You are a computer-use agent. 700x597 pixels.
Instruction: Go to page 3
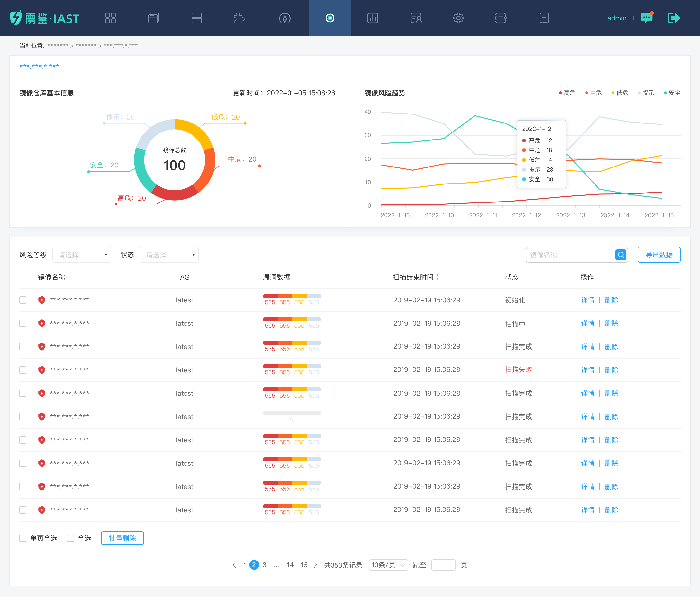(x=264, y=565)
